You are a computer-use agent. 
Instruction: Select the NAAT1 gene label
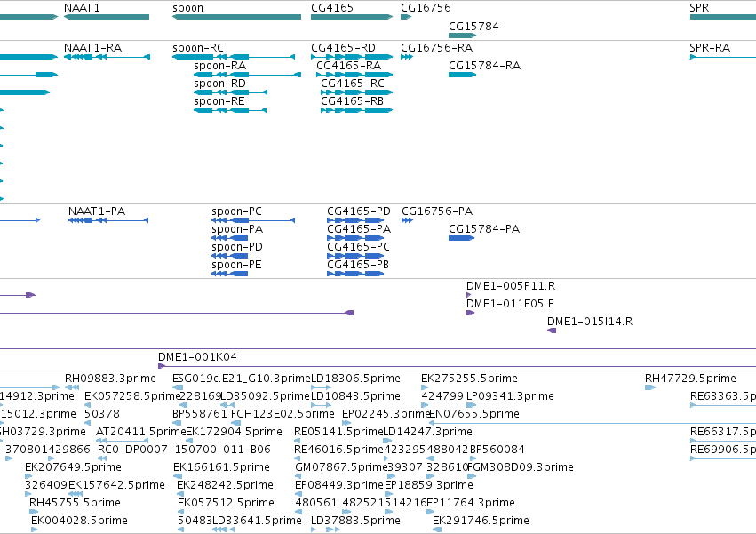click(82, 8)
